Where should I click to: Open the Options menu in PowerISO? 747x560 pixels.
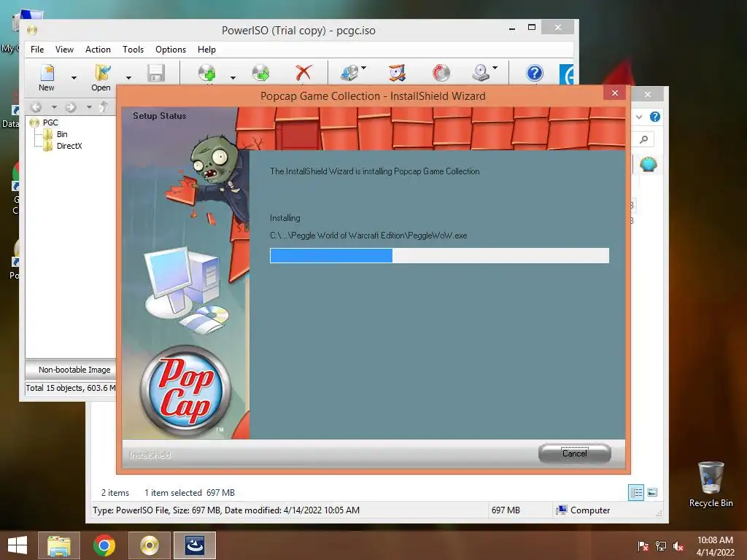click(x=171, y=50)
